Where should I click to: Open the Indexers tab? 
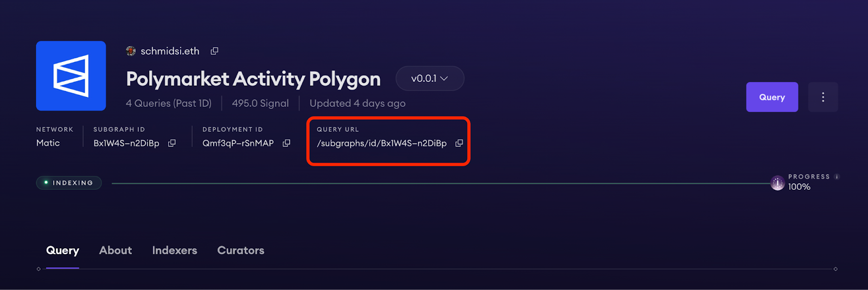pos(175,250)
